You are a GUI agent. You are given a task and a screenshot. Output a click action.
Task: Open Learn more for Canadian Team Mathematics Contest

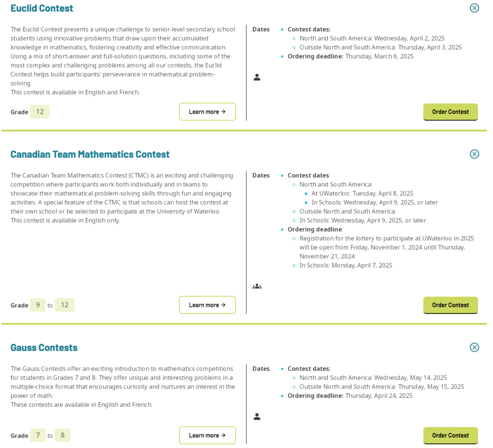pos(207,305)
